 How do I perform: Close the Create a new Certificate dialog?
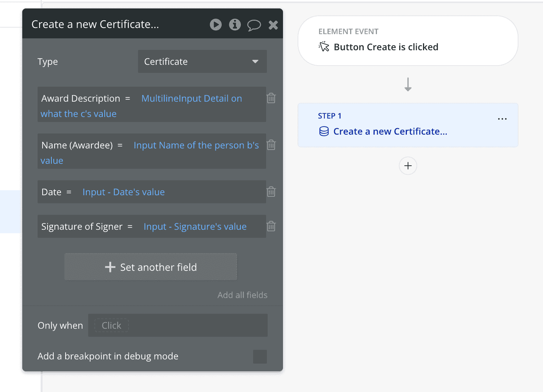[273, 25]
